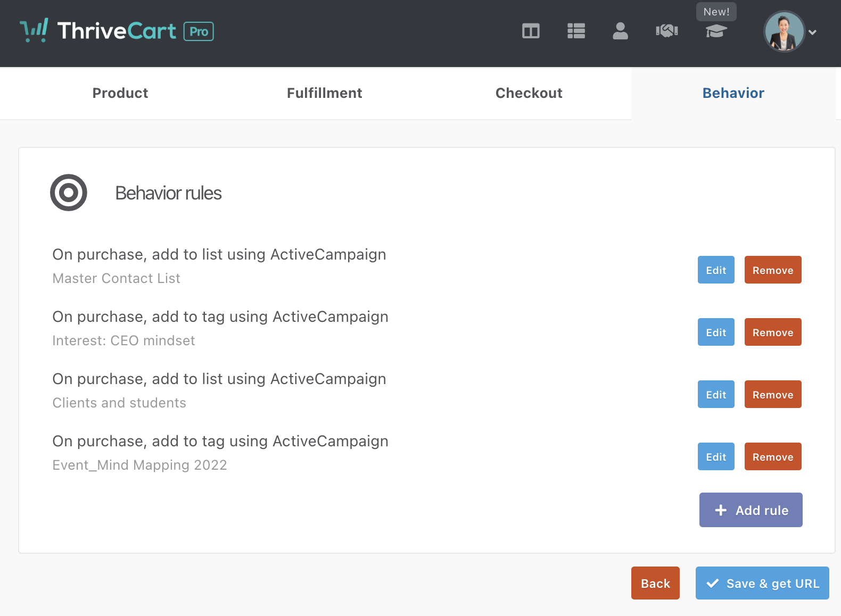The width and height of the screenshot is (841, 616).
Task: Expand the account dropdown chevron
Action: click(x=812, y=32)
